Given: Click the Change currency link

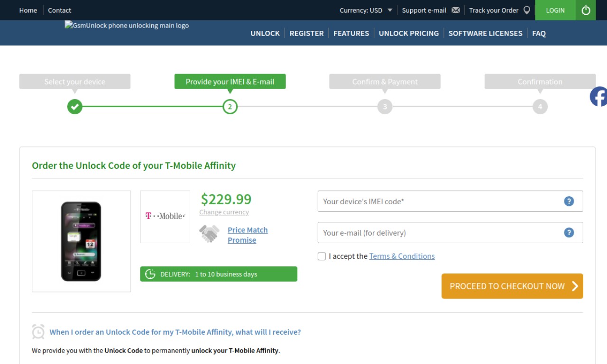Looking at the screenshot, I should coord(224,212).
